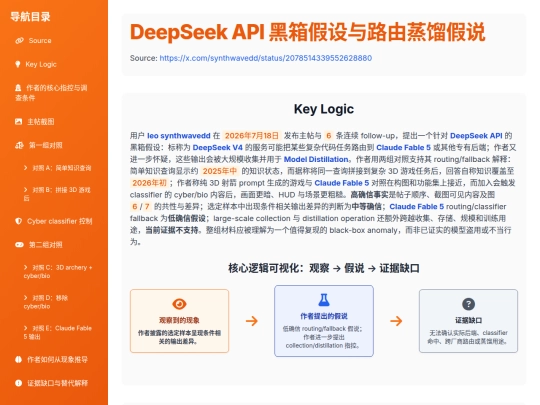
Task: Click the lightbulb icon beside Key Logic
Action: tap(18, 64)
